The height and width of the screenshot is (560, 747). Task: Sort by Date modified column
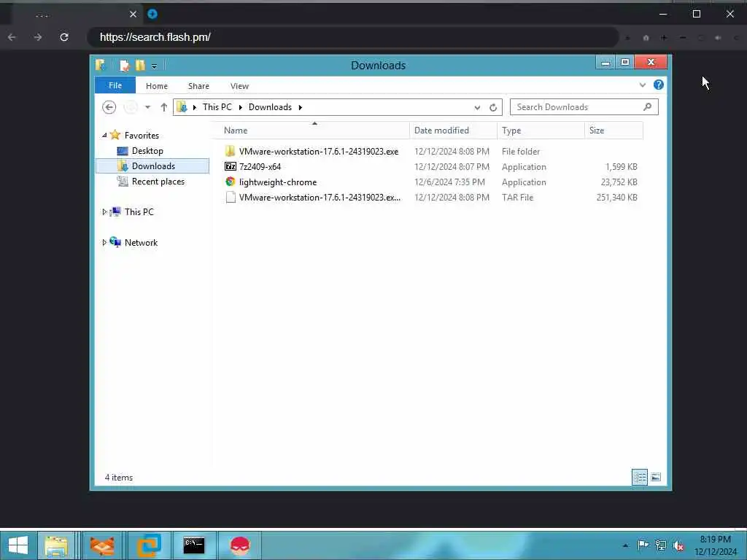tap(453, 130)
